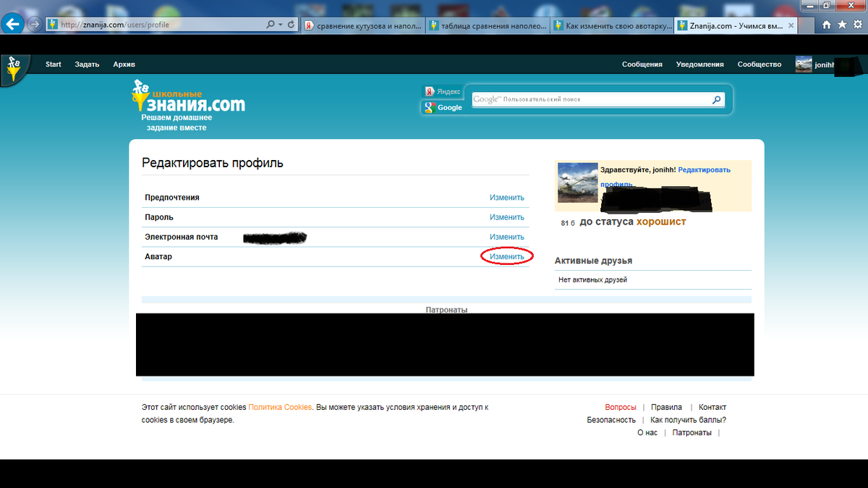
Task: Click the tank avatar thumbnail in greeting box
Action: [x=577, y=182]
